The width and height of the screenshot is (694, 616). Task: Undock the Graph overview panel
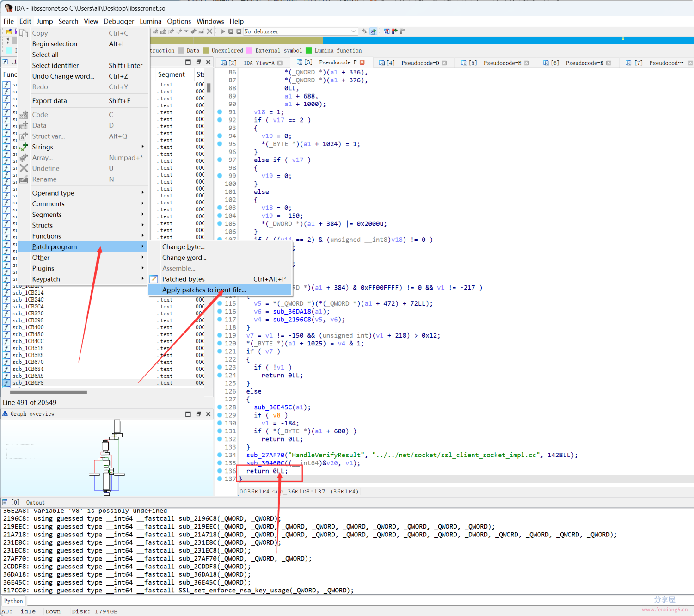point(198,414)
